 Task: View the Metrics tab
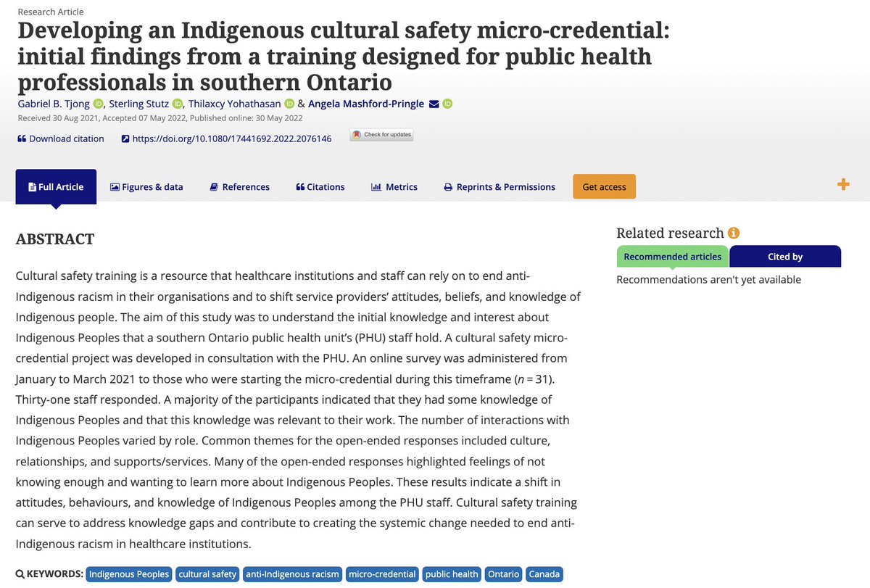[394, 187]
